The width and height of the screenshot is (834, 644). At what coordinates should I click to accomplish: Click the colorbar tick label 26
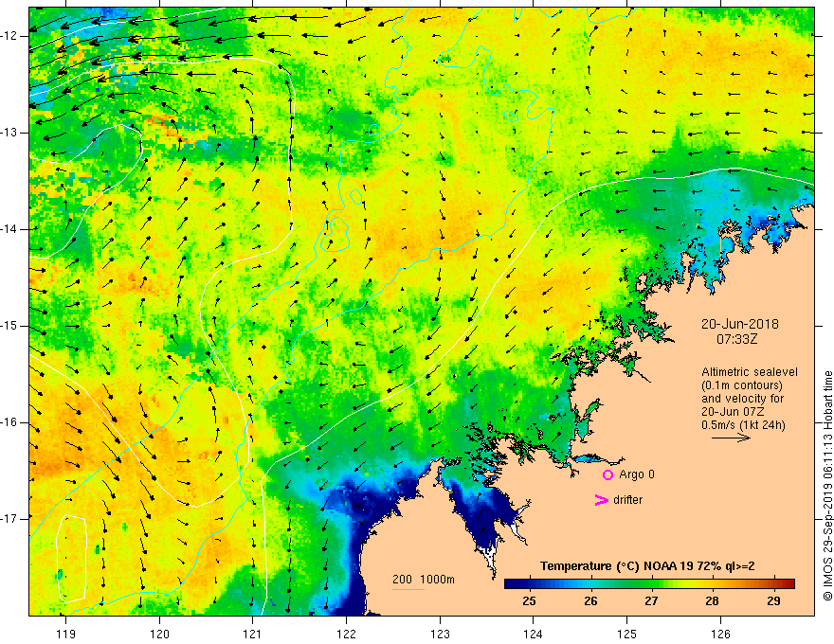(x=590, y=601)
